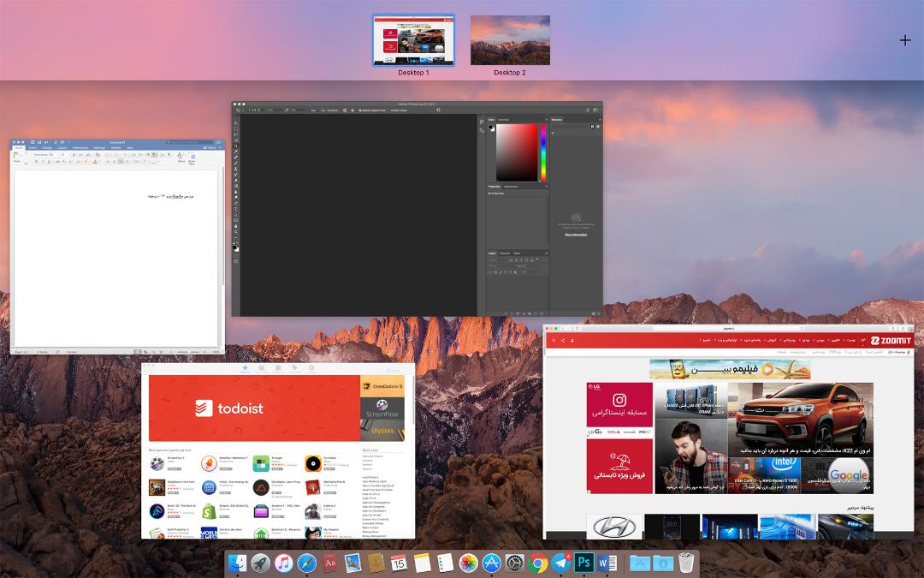Viewport: 924px width, 578px height.
Task: Select the Microsoft Word document window
Action: (x=117, y=247)
